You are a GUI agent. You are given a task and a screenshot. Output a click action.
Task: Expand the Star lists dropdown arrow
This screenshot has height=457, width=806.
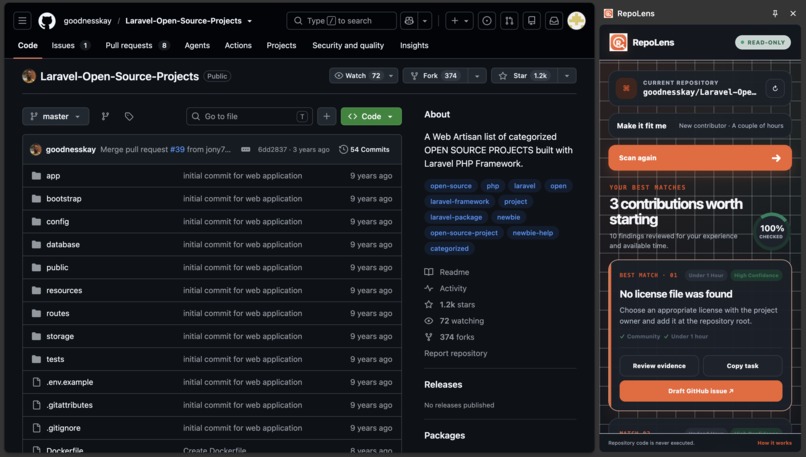pos(567,76)
